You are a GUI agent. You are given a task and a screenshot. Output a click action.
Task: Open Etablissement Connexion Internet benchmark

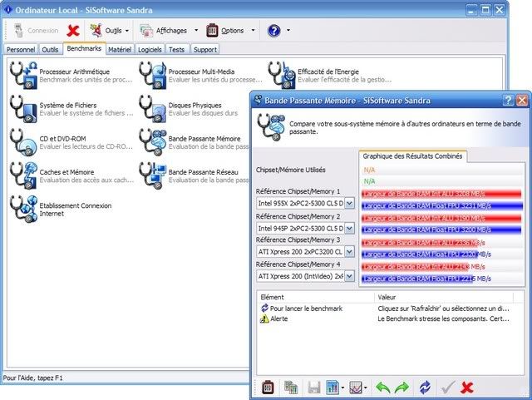point(61,210)
